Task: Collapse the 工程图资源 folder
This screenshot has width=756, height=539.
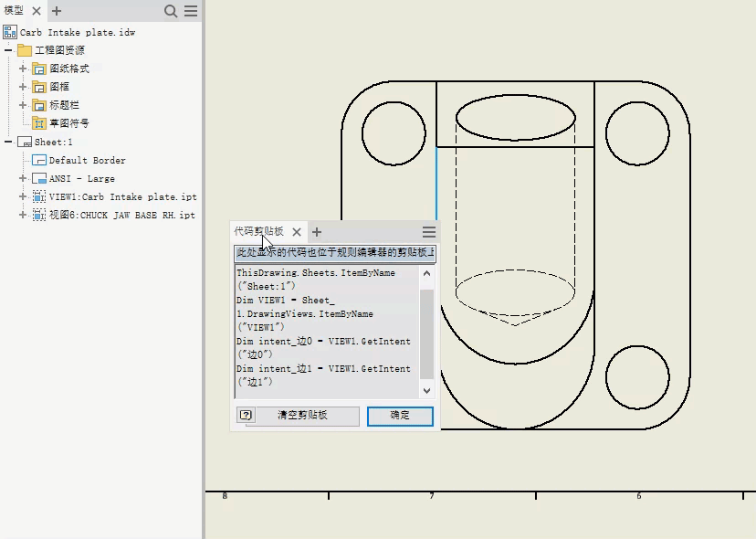Action: [x=8, y=49]
